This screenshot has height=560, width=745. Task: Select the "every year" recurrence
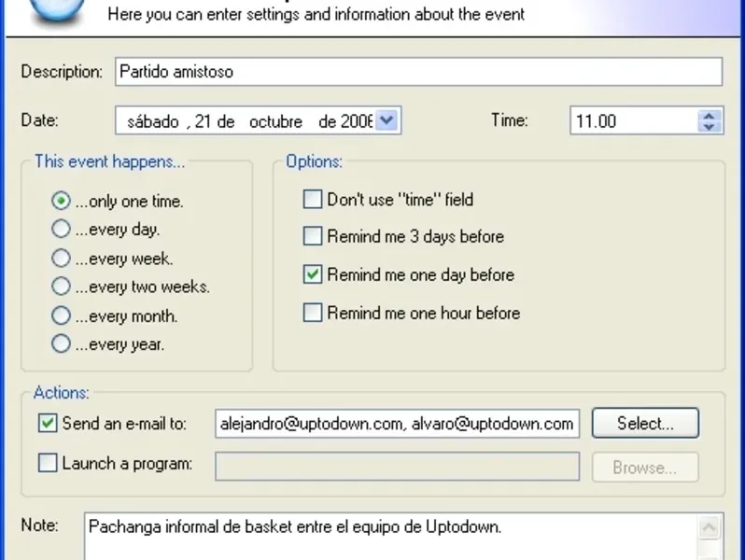(x=62, y=344)
